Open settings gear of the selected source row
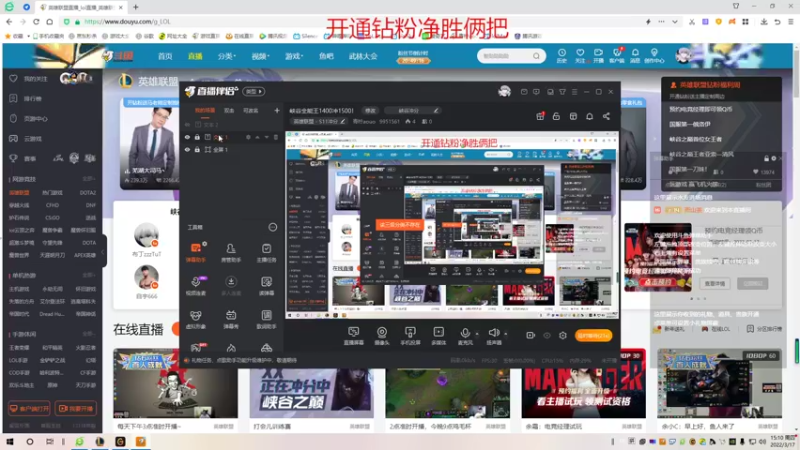 point(248,137)
